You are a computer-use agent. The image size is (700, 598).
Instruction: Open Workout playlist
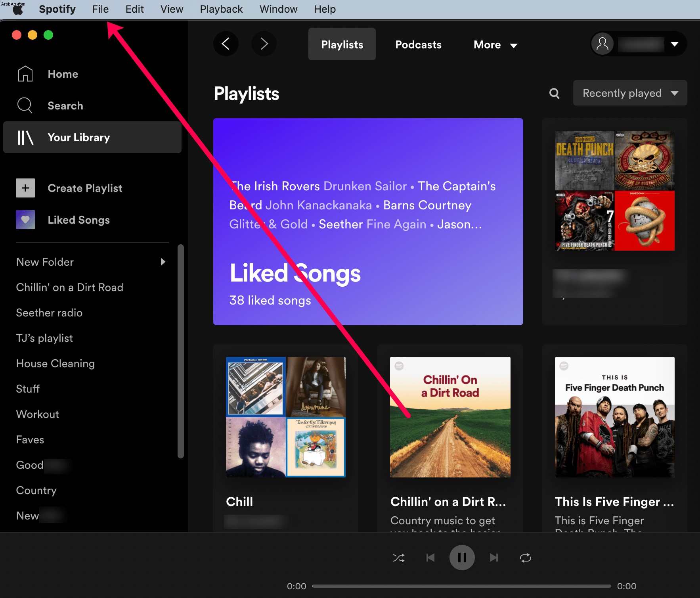(x=37, y=414)
